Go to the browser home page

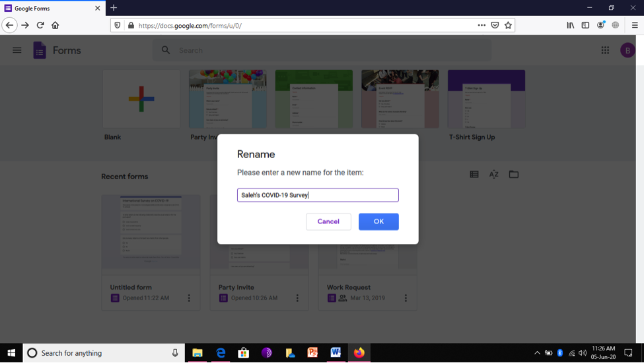[55, 25]
